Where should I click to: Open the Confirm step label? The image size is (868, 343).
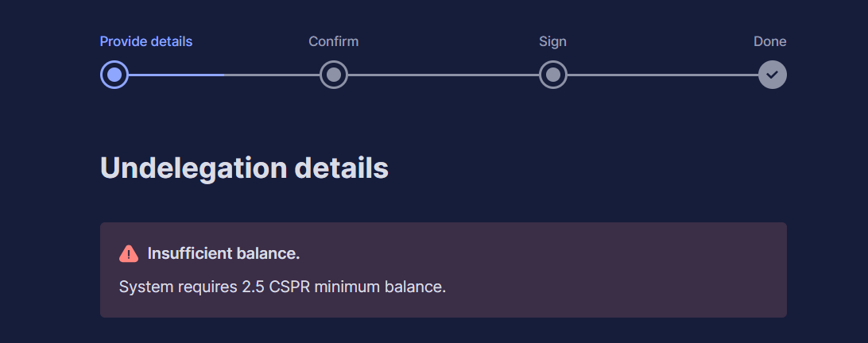pos(334,41)
